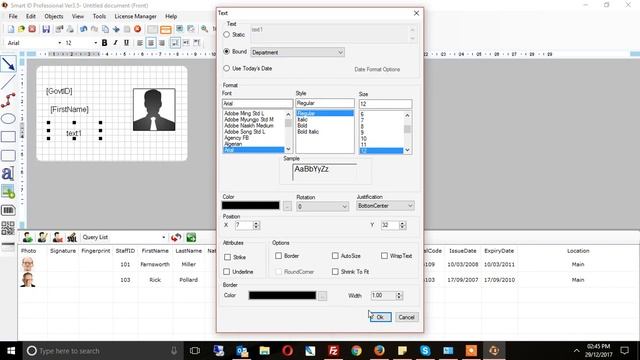
Task: Click the font list scrollbar
Action: [x=288, y=131]
